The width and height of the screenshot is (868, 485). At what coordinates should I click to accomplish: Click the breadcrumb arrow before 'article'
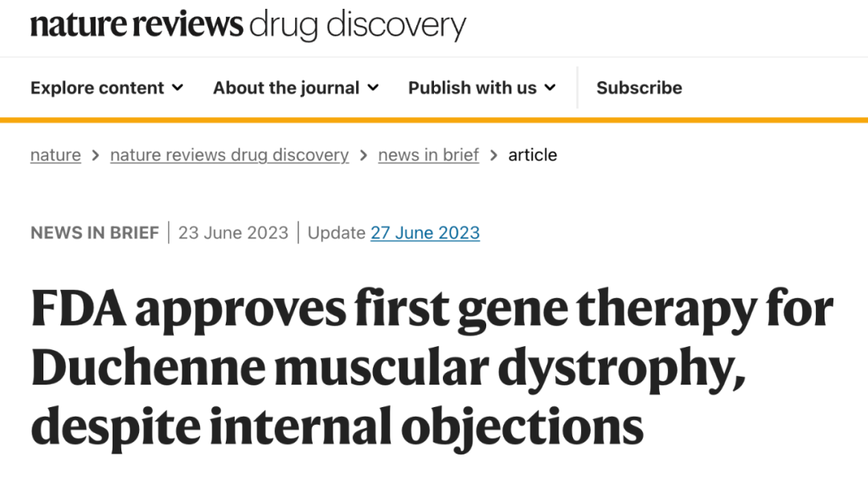click(x=493, y=155)
